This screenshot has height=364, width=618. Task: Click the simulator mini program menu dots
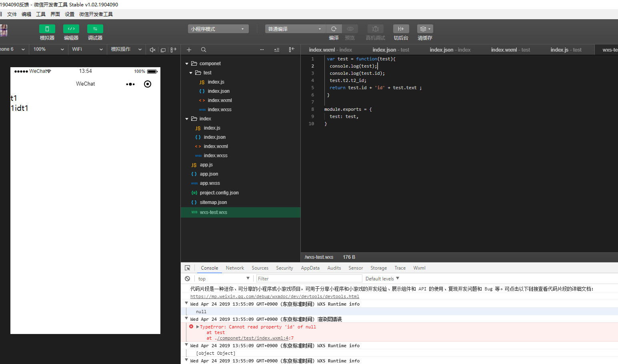point(130,84)
